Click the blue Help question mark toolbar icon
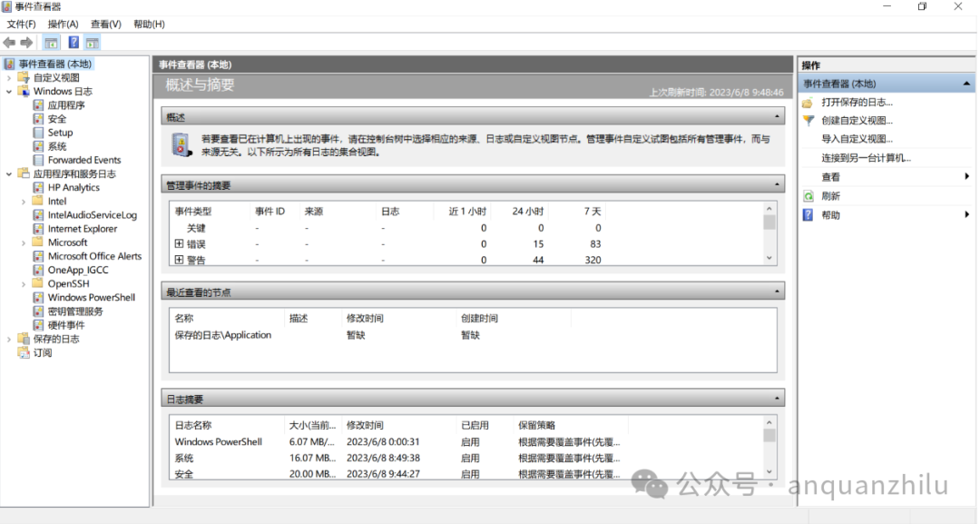Screen dimensions: 980x524 pyautogui.click(x=73, y=43)
